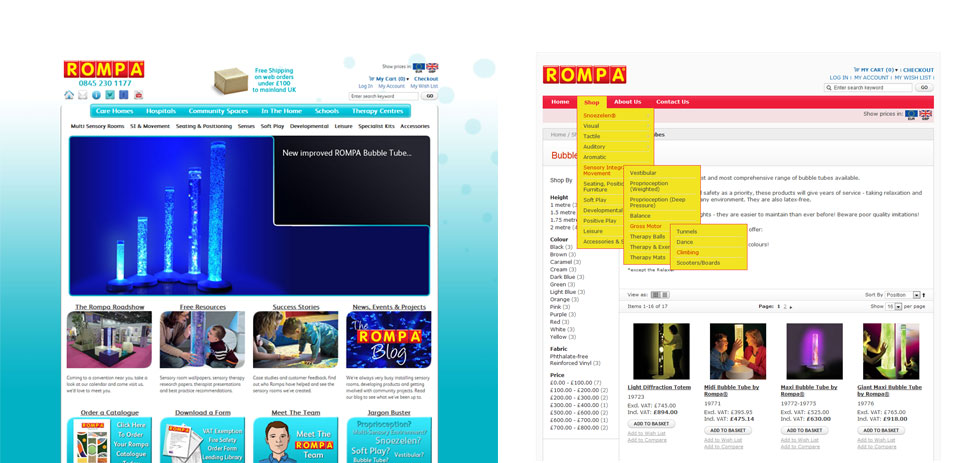Expand the Tactile submenu item
966x463 pixels.
pyautogui.click(x=615, y=137)
